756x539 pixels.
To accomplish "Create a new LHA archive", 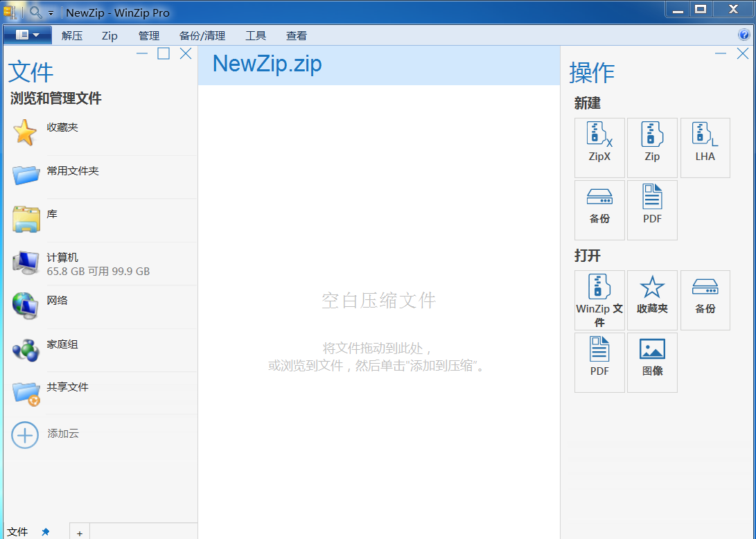I will [705, 148].
